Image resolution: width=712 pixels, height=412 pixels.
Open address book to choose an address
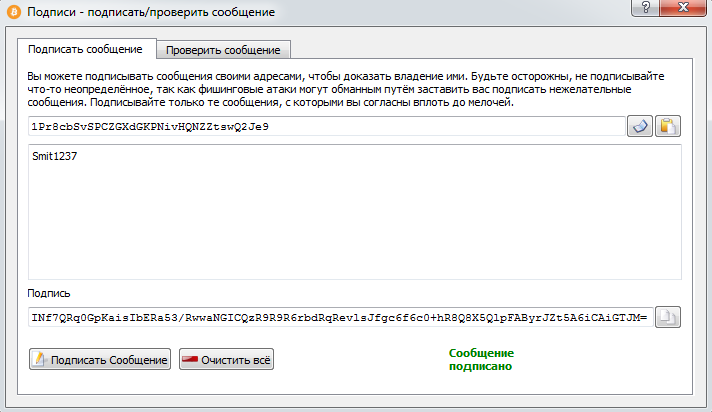point(639,126)
